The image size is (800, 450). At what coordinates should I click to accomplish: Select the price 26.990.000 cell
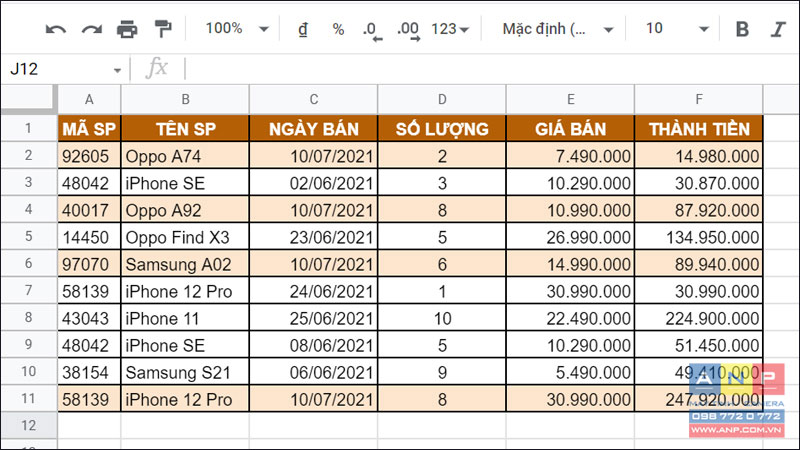tap(570, 237)
